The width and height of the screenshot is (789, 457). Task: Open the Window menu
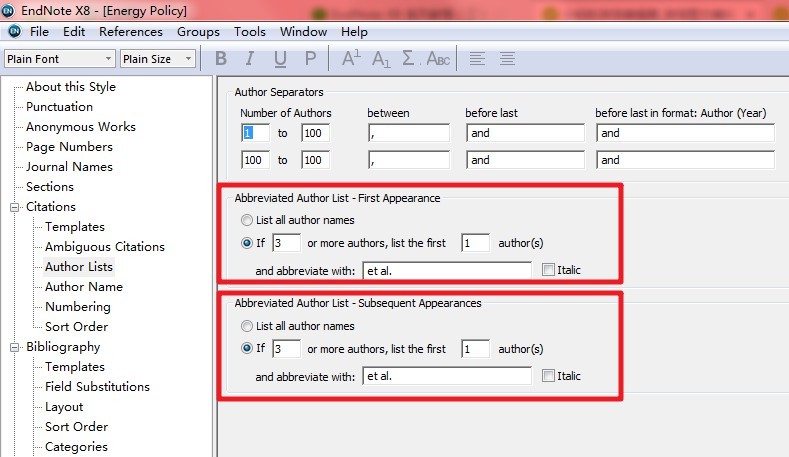(303, 32)
